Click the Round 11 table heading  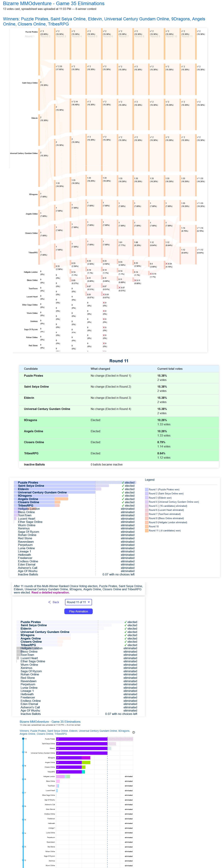point(119,361)
